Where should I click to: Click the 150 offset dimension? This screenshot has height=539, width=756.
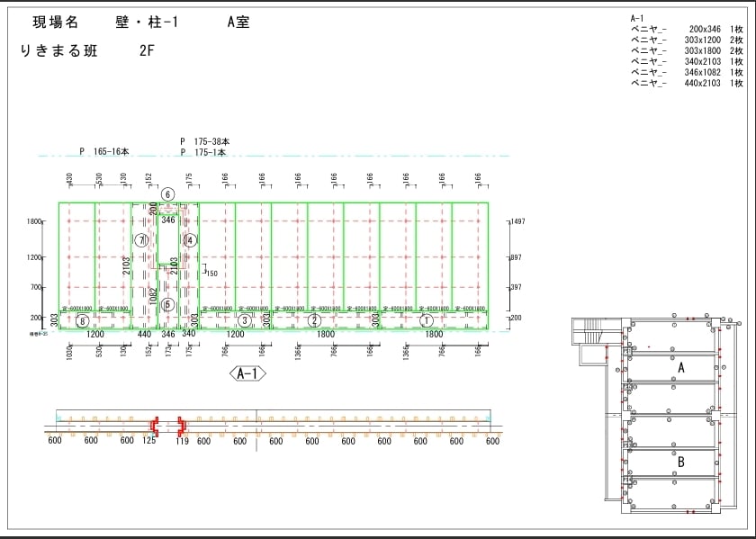pyautogui.click(x=211, y=274)
